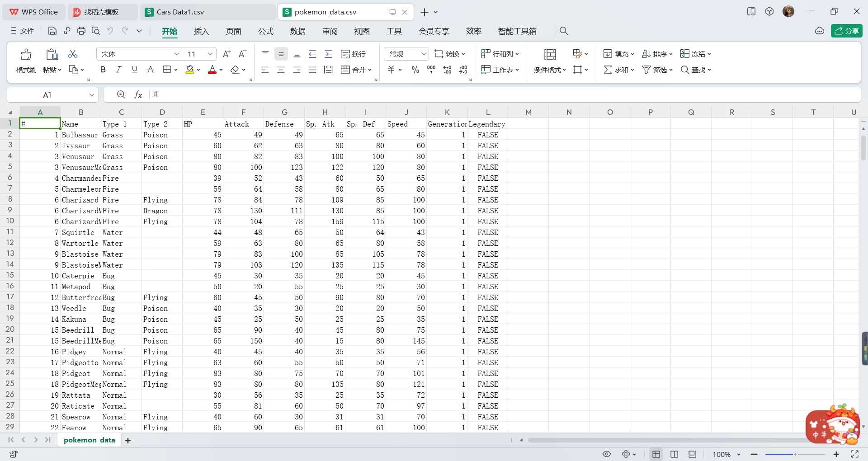
Task: Click the percent style icon
Action: pos(415,70)
